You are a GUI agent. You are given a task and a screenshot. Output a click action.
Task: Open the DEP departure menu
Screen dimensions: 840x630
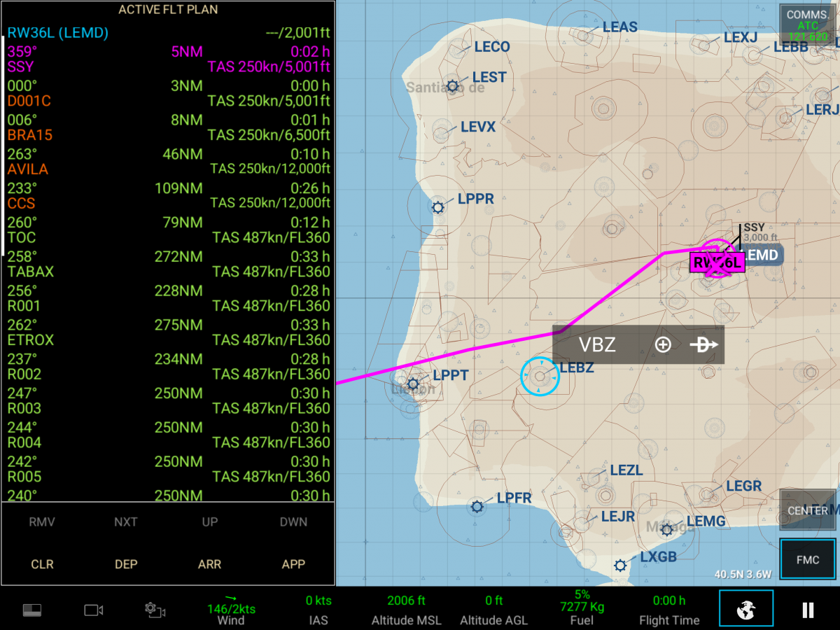[x=126, y=564]
